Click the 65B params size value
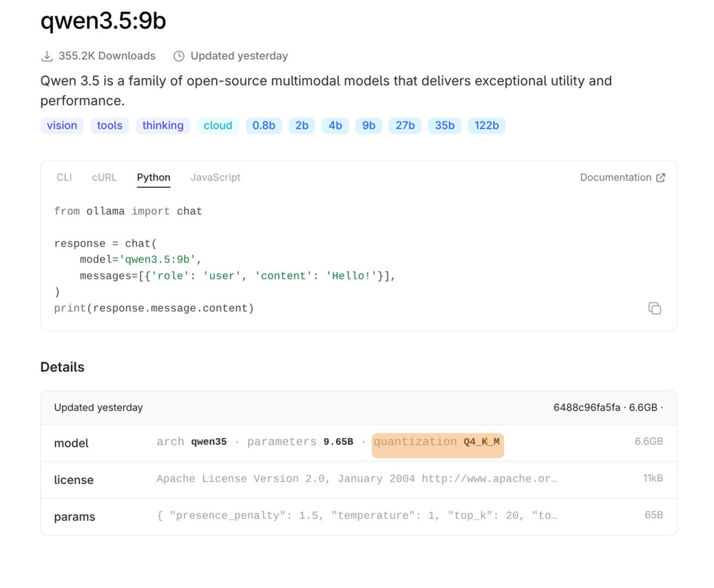Viewport: 714px width, 588px height. click(x=654, y=515)
